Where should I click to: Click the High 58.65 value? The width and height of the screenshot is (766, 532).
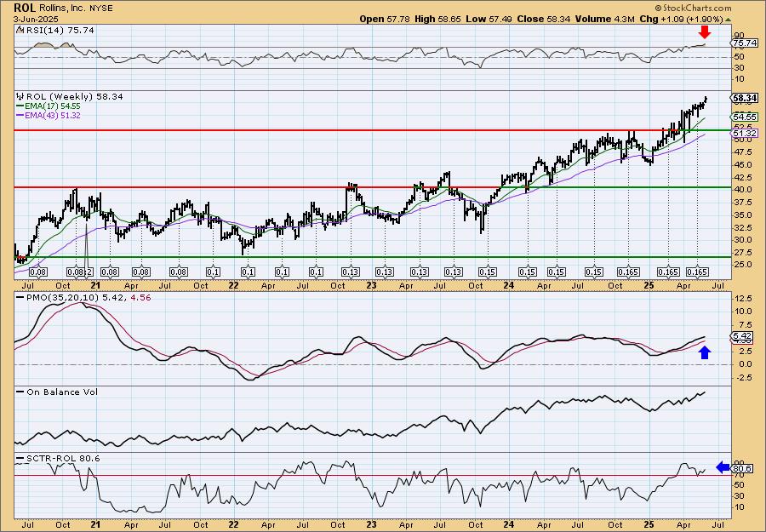436,19
